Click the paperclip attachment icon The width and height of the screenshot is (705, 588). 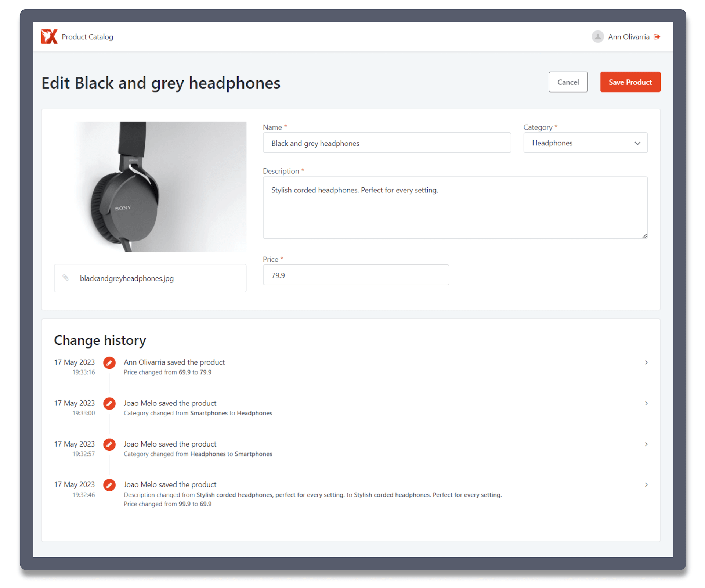pyautogui.click(x=66, y=278)
